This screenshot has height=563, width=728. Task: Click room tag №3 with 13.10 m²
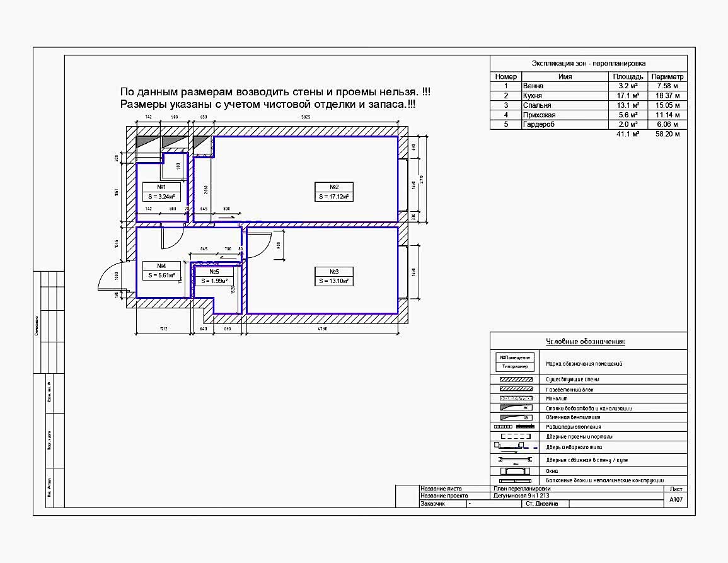click(x=334, y=276)
